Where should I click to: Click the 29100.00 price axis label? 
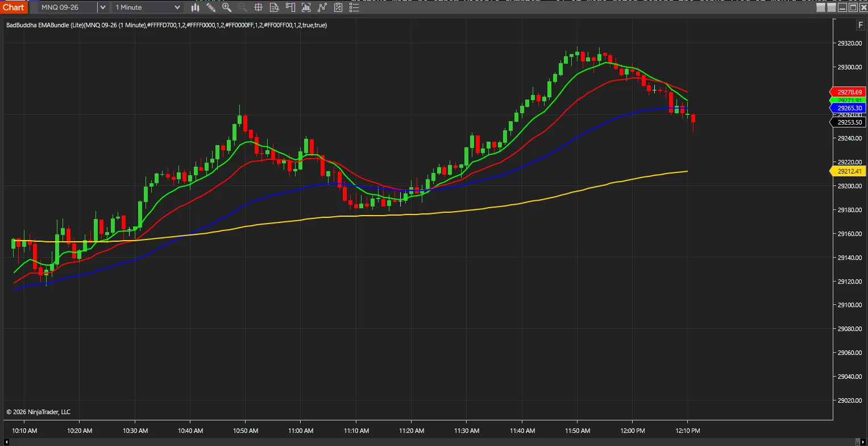(x=850, y=305)
